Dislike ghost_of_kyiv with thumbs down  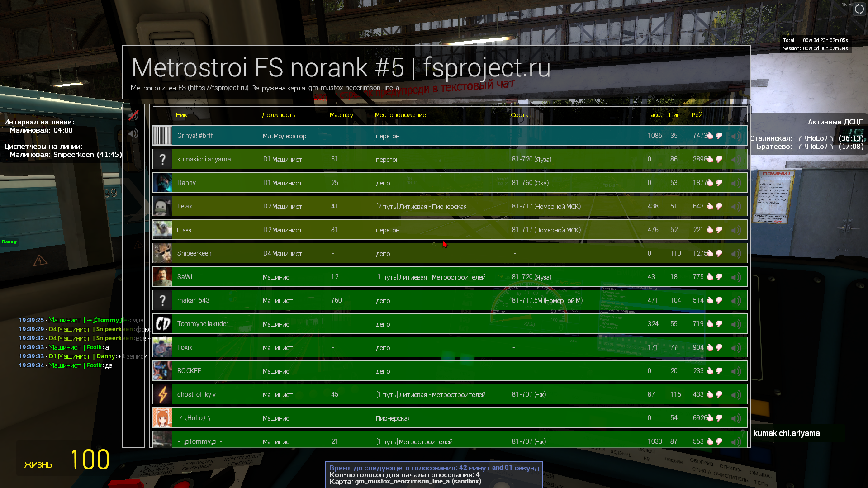[x=719, y=394]
